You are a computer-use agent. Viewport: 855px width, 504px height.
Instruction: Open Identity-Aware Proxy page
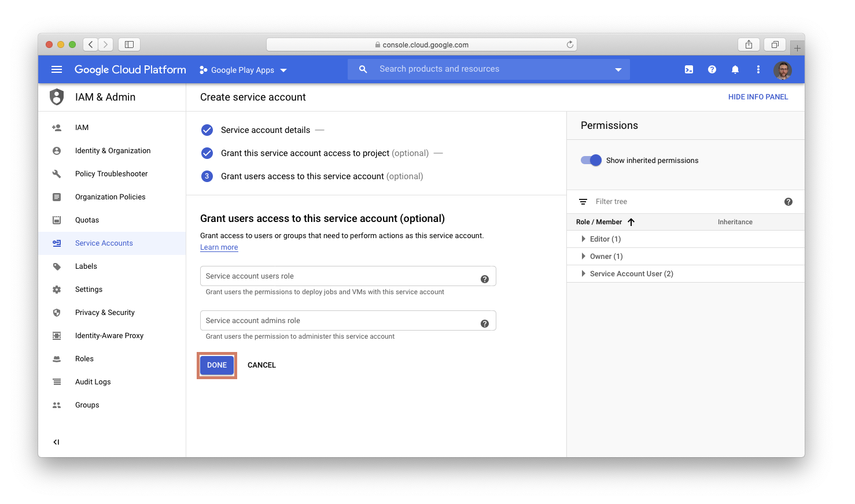(109, 336)
